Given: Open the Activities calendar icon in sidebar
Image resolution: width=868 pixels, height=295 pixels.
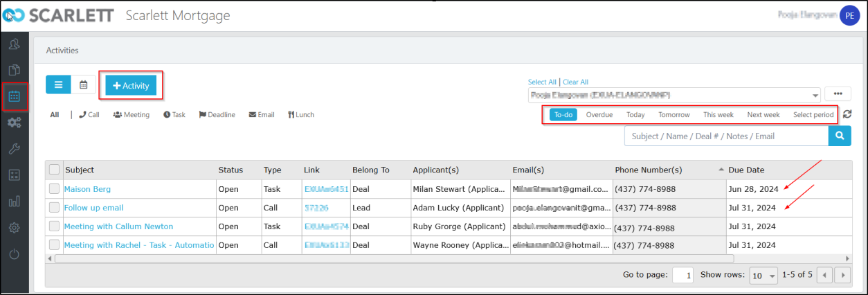Looking at the screenshot, I should [14, 96].
